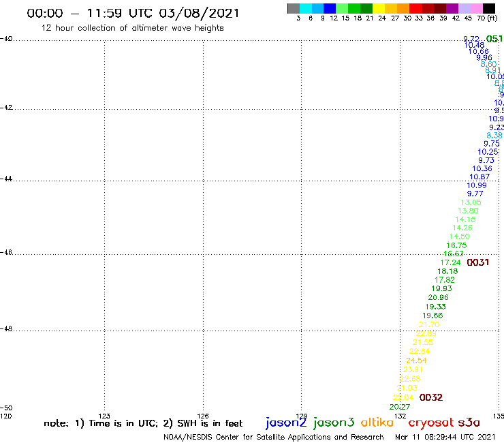Click the NOAA/NESDIS attribution text
Viewport: 504px width, 443px height.
click(x=274, y=437)
